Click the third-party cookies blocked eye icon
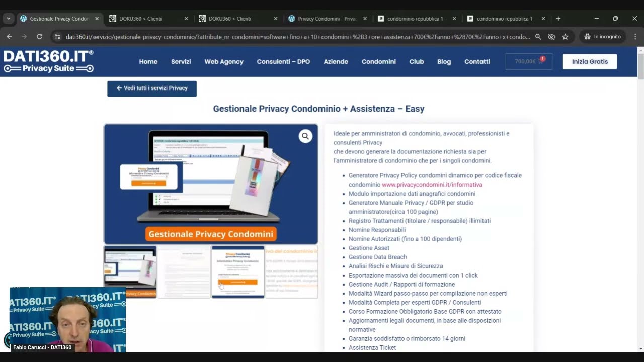Image resolution: width=644 pixels, height=362 pixels. tap(551, 37)
